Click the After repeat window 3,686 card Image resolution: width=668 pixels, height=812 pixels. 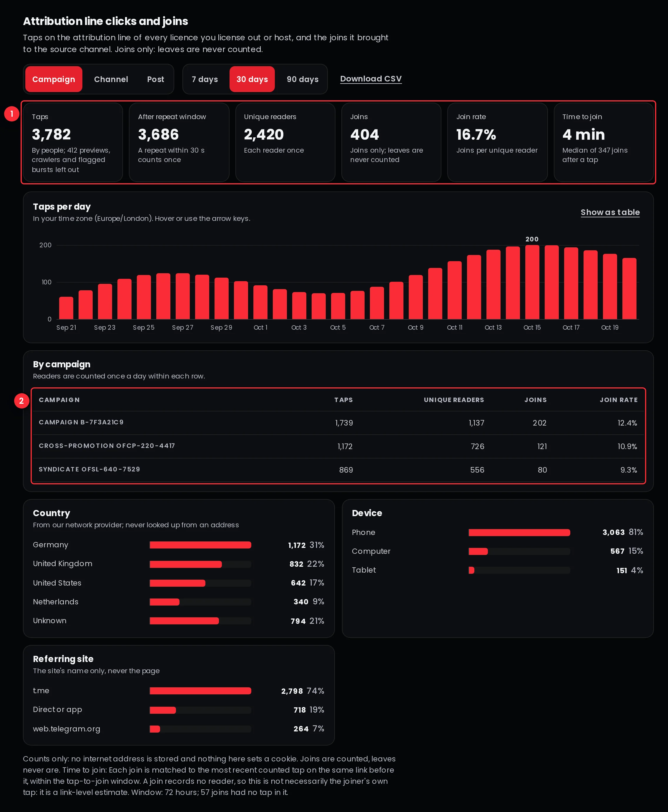[179, 142]
